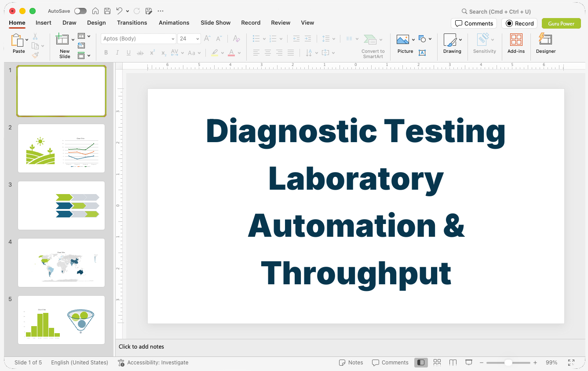Open the numbering list dropdown arrow
The width and height of the screenshot is (588, 371).
281,39
